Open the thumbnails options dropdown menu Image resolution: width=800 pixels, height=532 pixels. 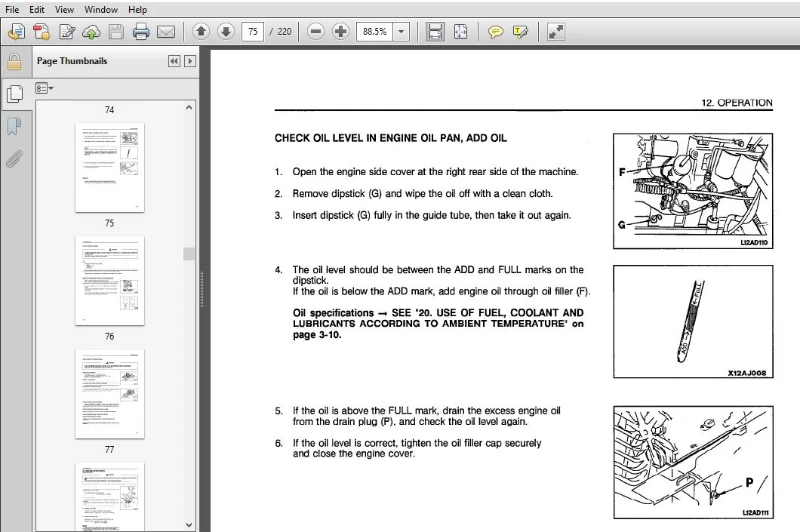(45, 88)
